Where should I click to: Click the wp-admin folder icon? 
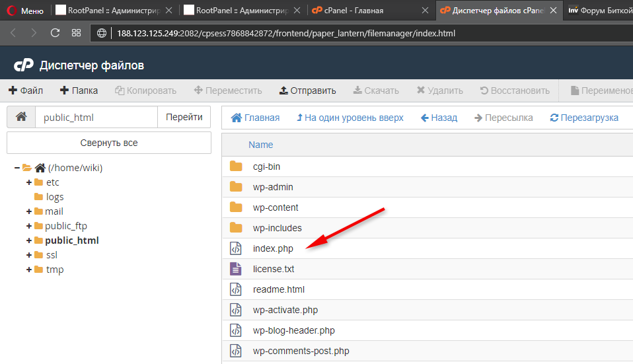point(236,187)
